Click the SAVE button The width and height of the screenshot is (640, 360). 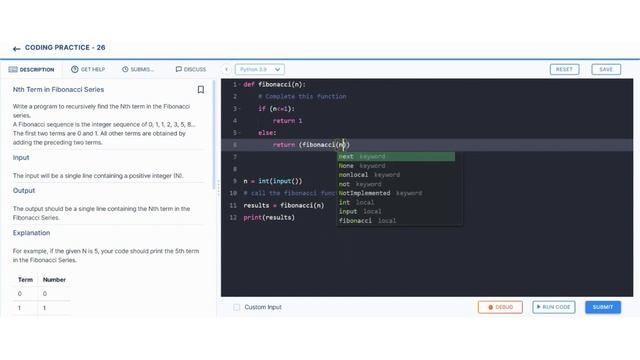tap(606, 69)
